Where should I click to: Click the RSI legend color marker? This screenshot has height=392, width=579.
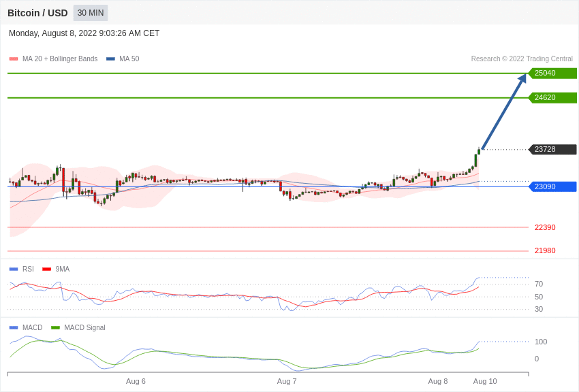pyautogui.click(x=14, y=269)
